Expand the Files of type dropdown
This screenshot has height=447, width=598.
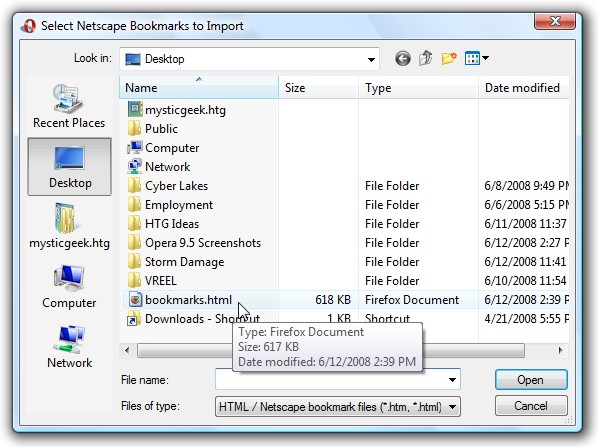point(452,407)
